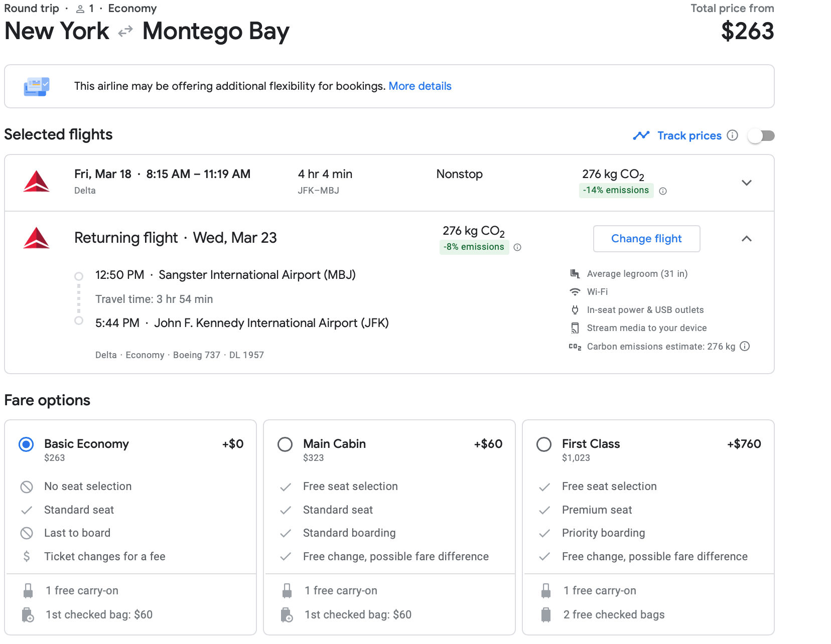Select the Main Cabin fare option
831x644 pixels.
point(285,444)
